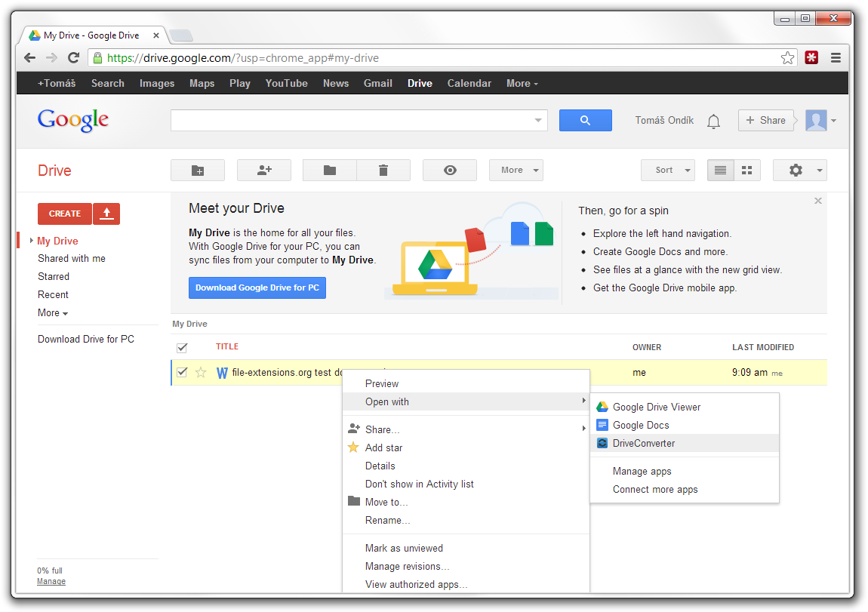This screenshot has height=612, width=868.
Task: Click the organize folder toolbar icon
Action: (x=330, y=171)
